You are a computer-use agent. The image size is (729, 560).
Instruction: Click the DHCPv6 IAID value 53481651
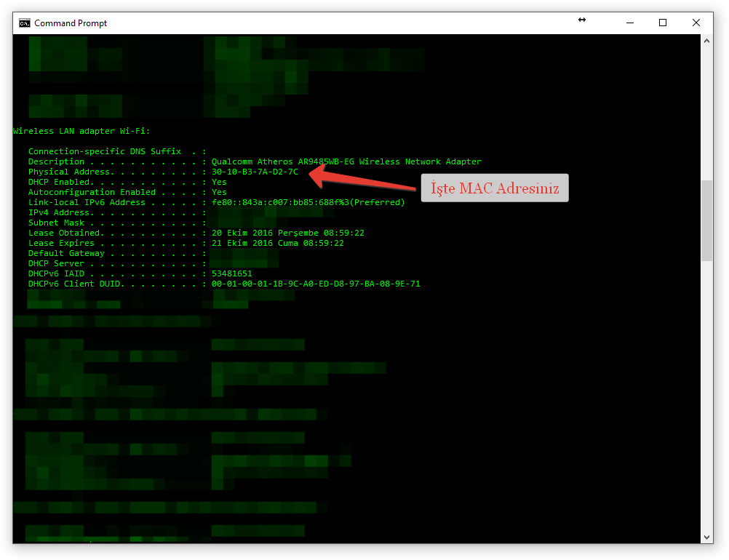(x=231, y=273)
